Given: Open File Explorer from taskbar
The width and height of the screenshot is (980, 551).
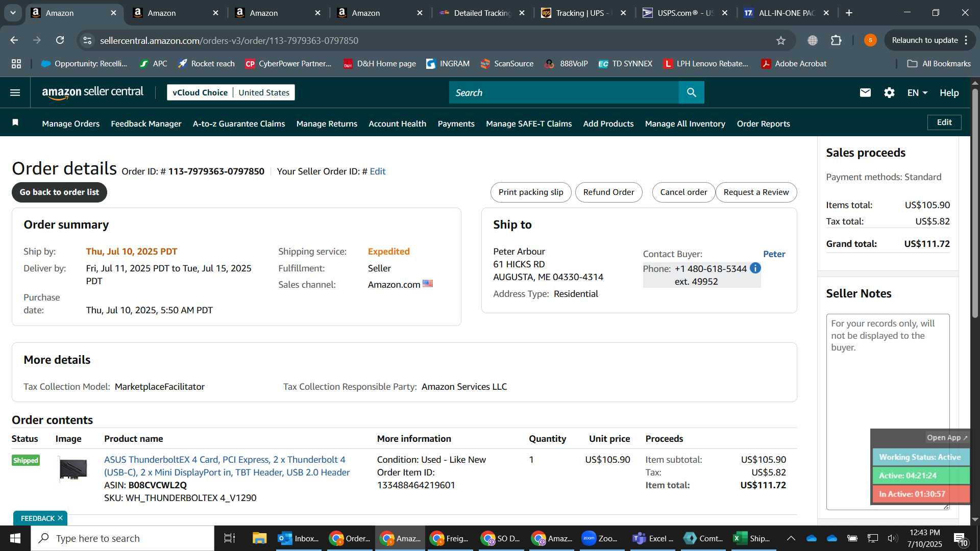Looking at the screenshot, I should [x=259, y=538].
